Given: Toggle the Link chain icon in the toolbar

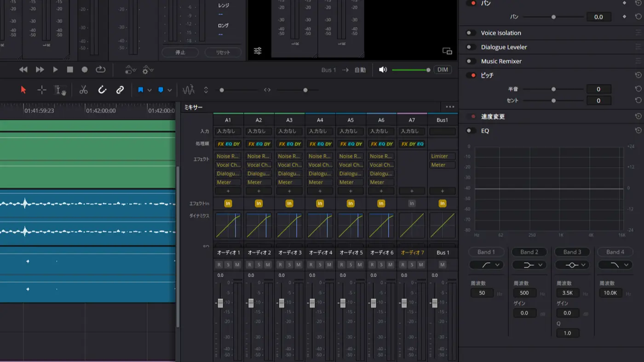Looking at the screenshot, I should click(x=120, y=90).
